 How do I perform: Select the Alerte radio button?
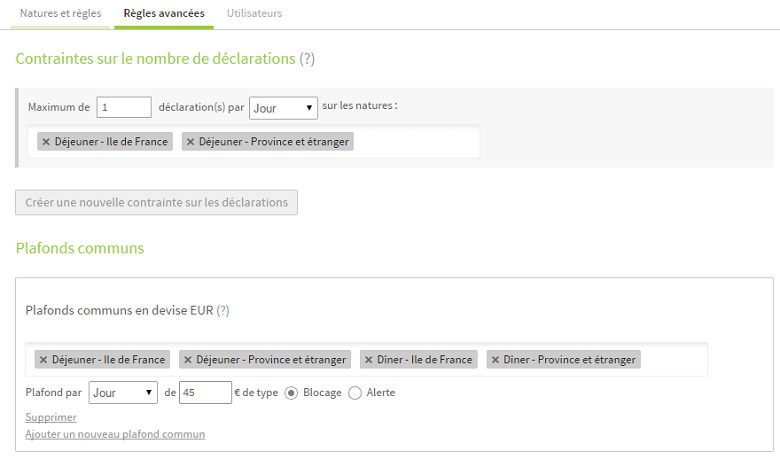point(355,393)
